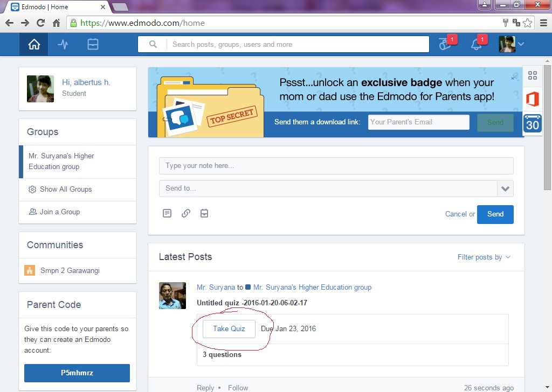Click the translate page icon in address bar
Image resolution: width=552 pixels, height=392 pixels.
coord(516,23)
